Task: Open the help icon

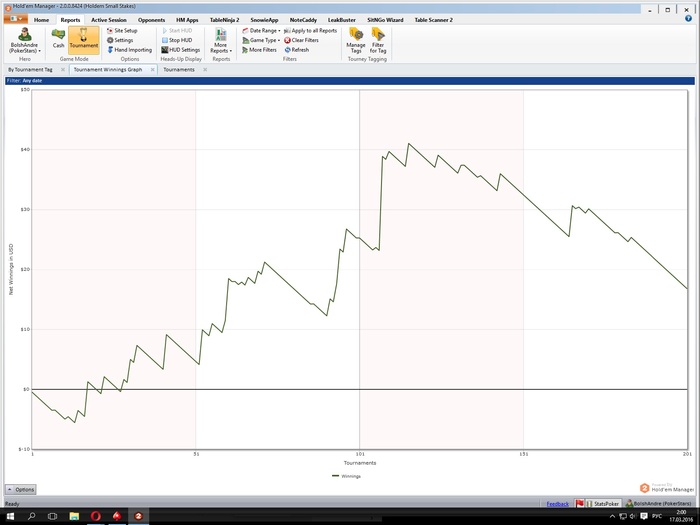Action: pos(688,19)
